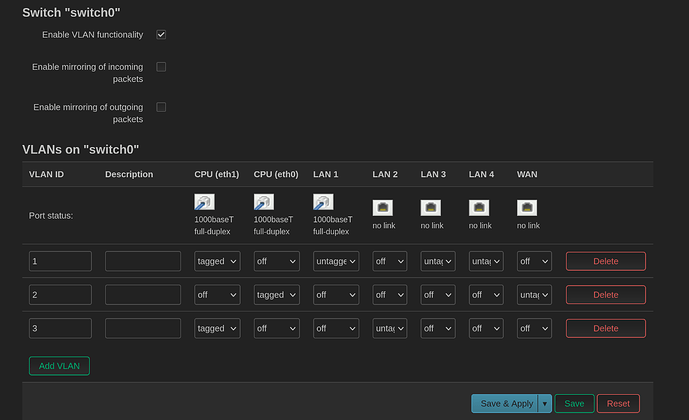The height and width of the screenshot is (420, 689).
Task: Click the LAN 1 connected port icon
Action: click(323, 202)
